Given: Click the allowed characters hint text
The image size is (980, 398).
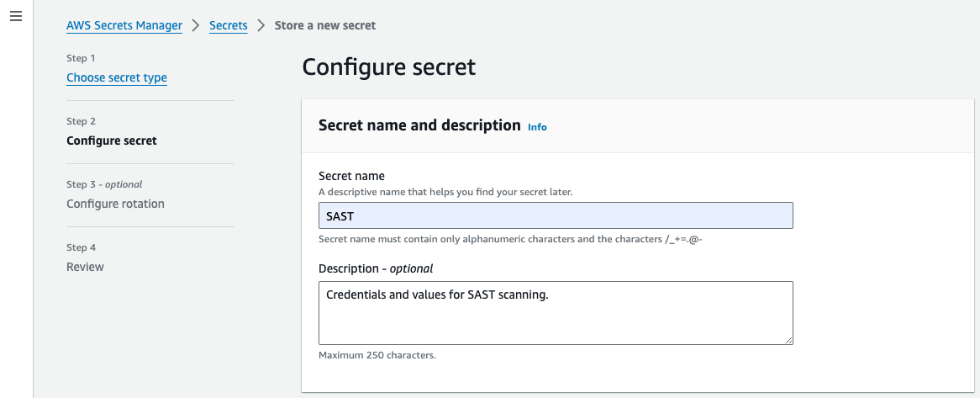Looking at the screenshot, I should [x=512, y=239].
